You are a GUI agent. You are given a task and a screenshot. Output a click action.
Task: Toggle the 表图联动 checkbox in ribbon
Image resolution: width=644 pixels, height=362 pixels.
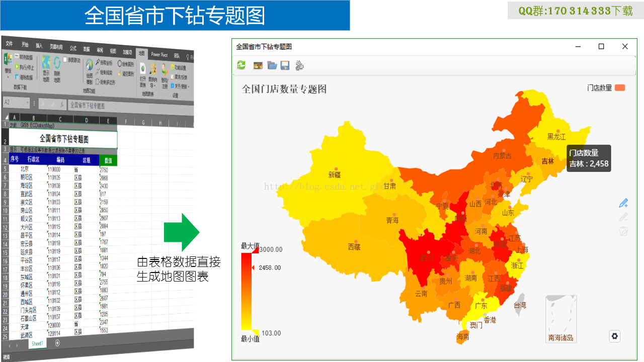(x=65, y=60)
